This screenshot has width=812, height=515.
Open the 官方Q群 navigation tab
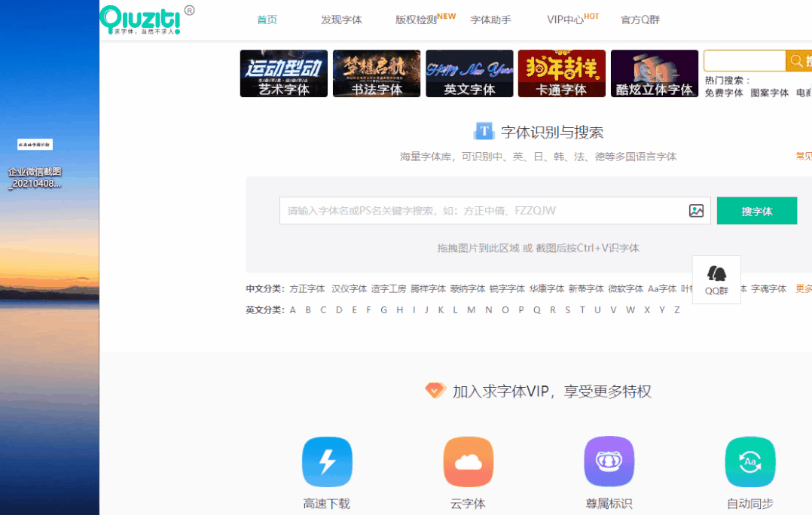640,20
